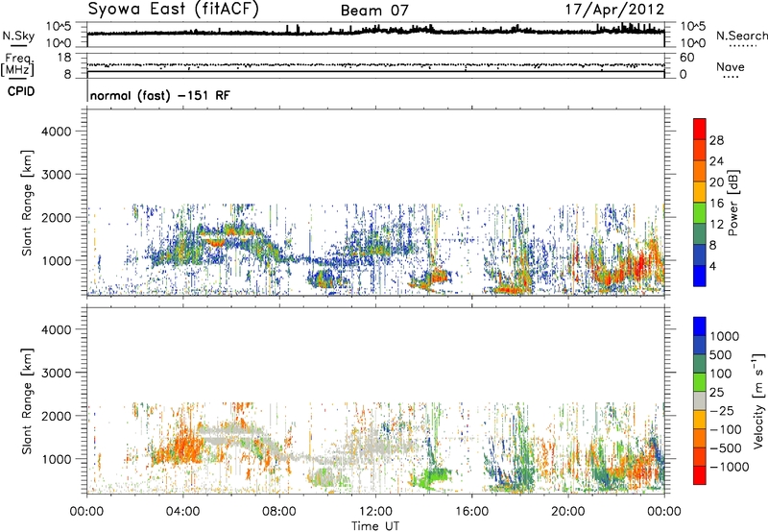Click the '12:00' time axis label
This screenshot has height=532, width=768.
[375, 512]
